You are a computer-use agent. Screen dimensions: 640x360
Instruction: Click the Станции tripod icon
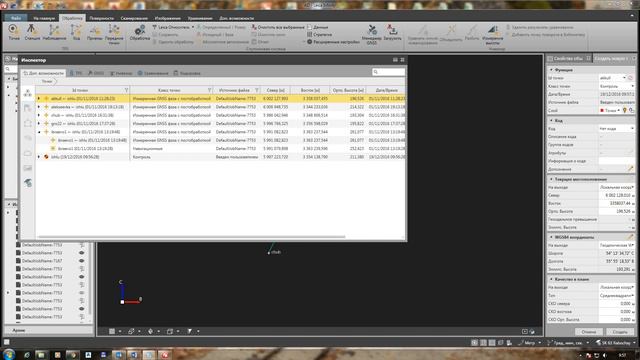click(x=32, y=32)
